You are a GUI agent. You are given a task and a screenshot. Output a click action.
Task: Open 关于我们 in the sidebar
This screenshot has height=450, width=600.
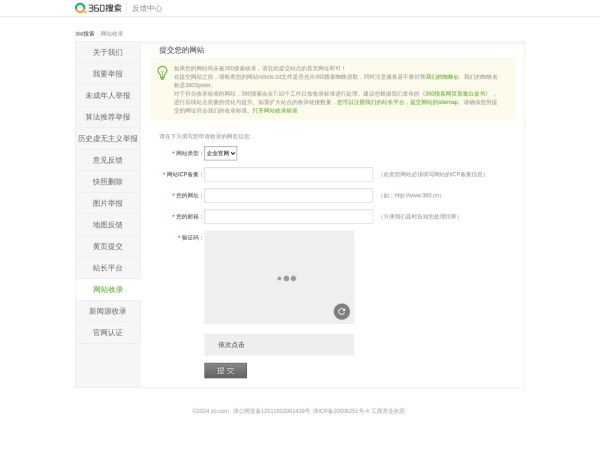(x=108, y=52)
